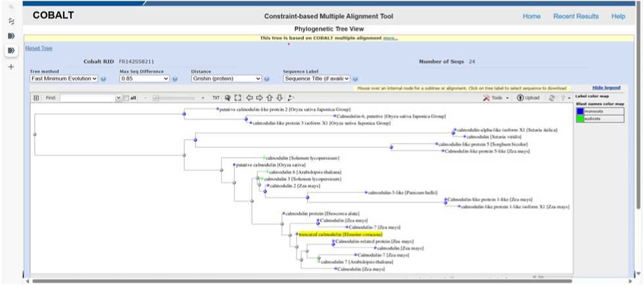Image resolution: width=644 pixels, height=285 pixels.
Task: Select calmodulin [Setaria viridis] label
Action: click(x=494, y=137)
